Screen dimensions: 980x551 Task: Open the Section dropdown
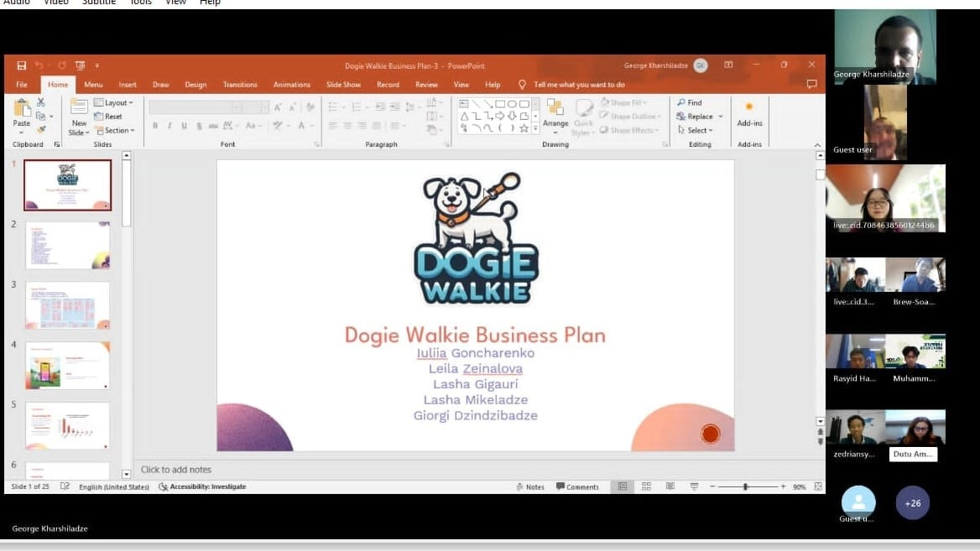115,131
